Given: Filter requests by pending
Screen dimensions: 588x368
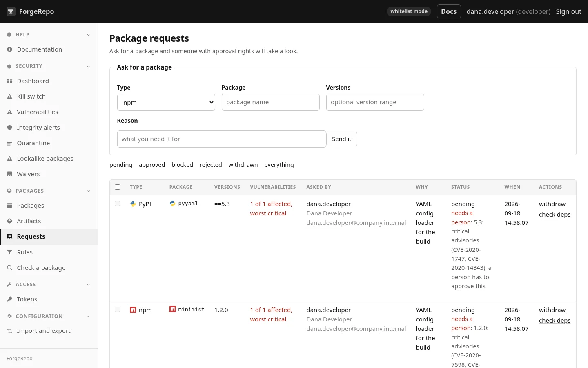Looking at the screenshot, I should click(121, 165).
